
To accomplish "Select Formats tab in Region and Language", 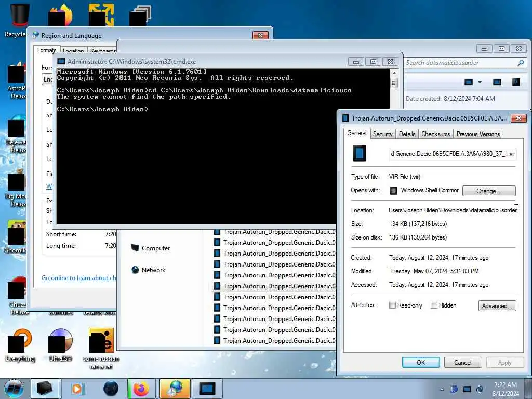I will tap(47, 50).
